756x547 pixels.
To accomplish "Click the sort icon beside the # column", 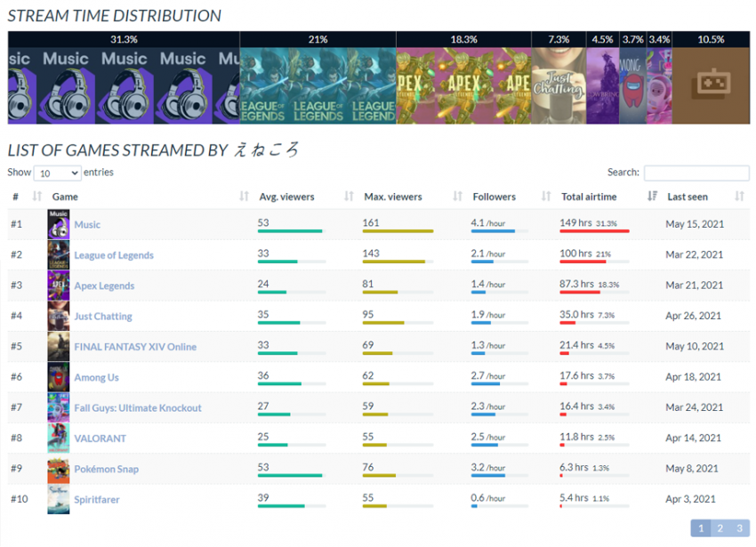I will click(x=37, y=197).
